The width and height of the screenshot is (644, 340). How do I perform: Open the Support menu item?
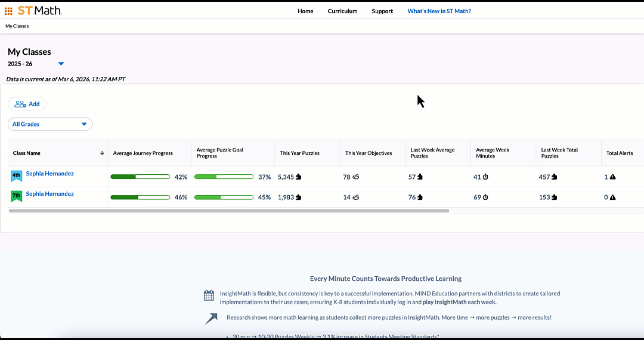[382, 11]
